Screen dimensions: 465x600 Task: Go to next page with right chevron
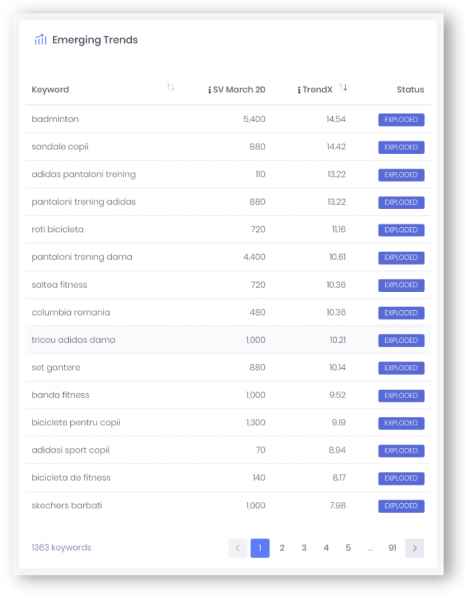(414, 548)
